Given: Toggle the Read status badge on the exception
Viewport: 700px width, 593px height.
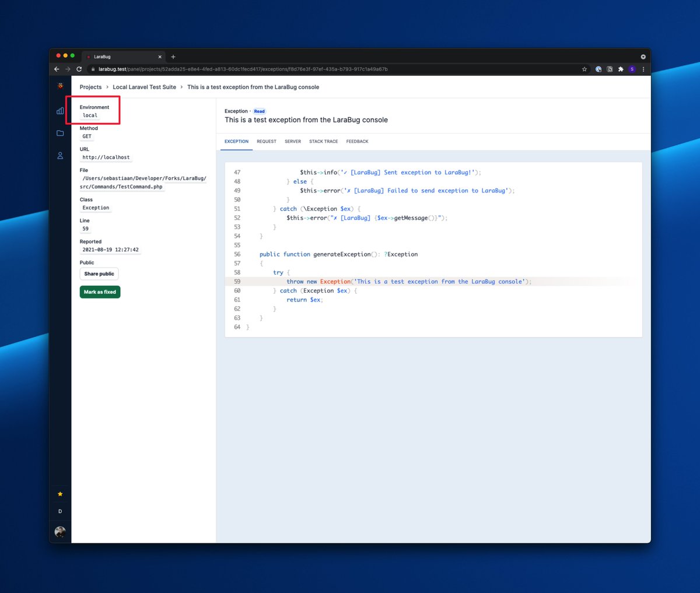Looking at the screenshot, I should pos(259,111).
